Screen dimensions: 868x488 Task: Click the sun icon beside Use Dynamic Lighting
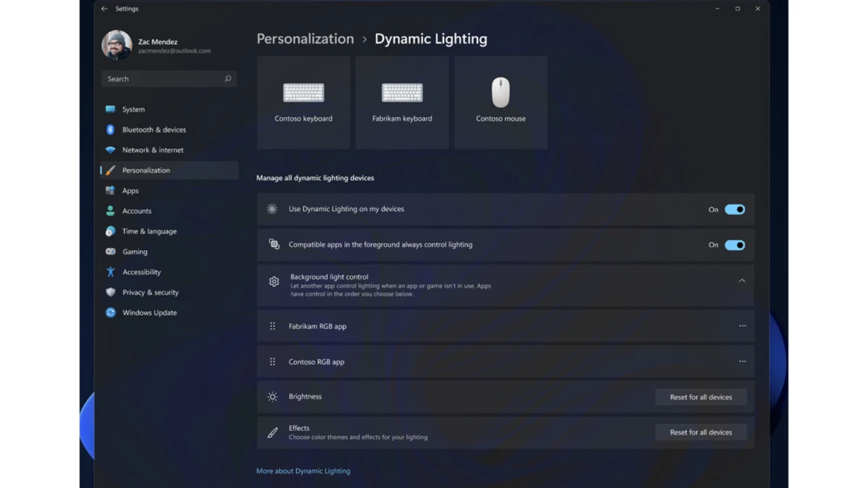[272, 209]
